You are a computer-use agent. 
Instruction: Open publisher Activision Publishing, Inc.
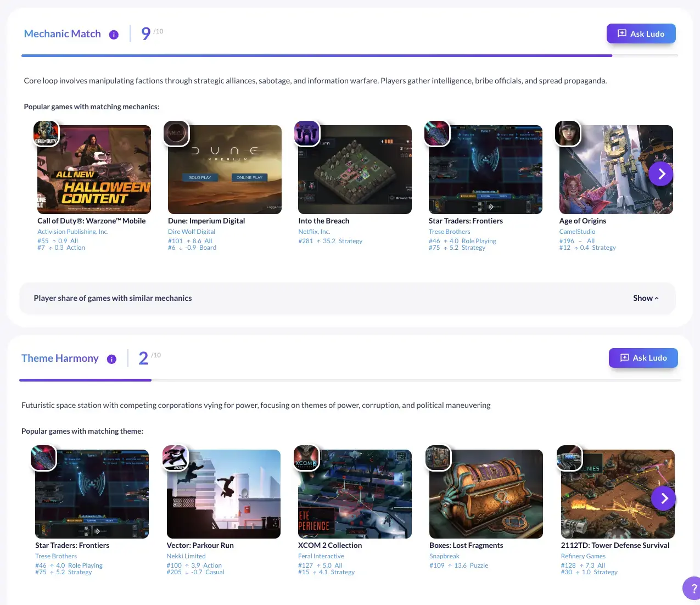click(73, 232)
